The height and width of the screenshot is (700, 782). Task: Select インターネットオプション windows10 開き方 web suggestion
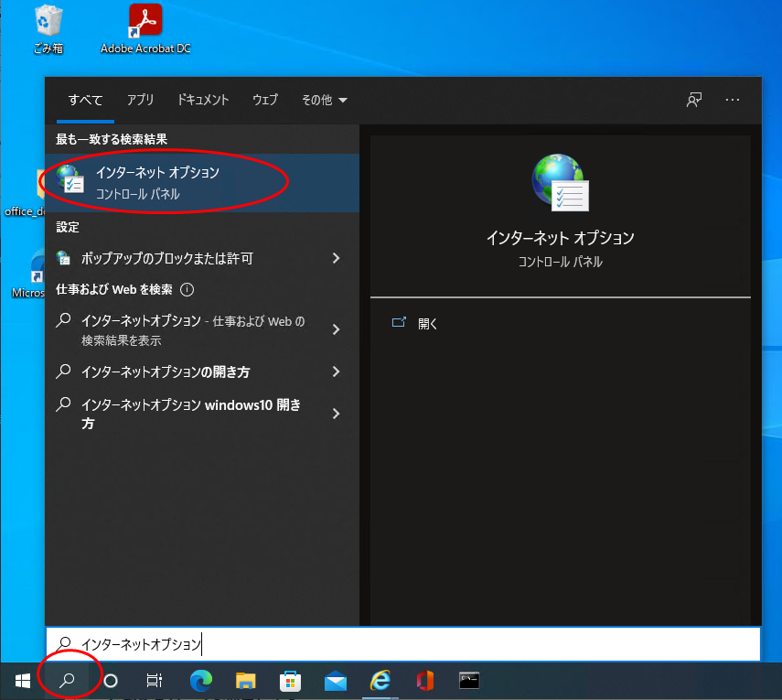point(190,414)
